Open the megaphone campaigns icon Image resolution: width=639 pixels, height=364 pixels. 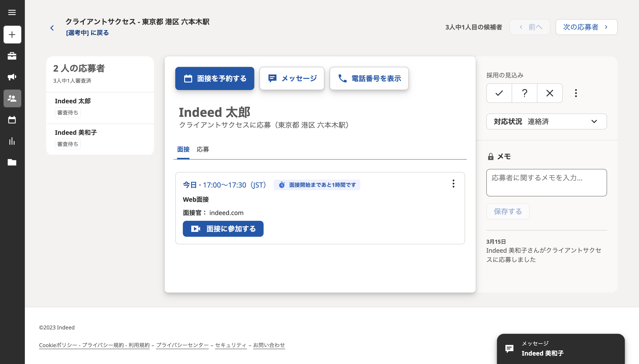pos(12,77)
